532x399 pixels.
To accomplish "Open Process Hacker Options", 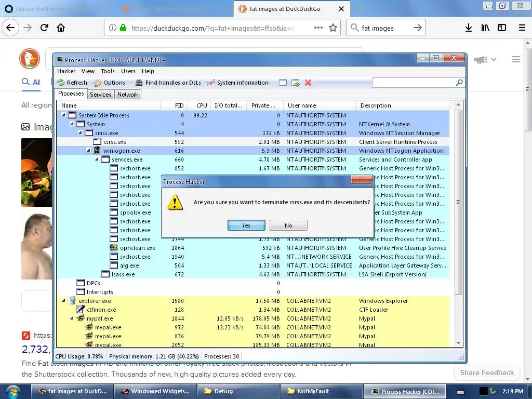I will point(109,83).
